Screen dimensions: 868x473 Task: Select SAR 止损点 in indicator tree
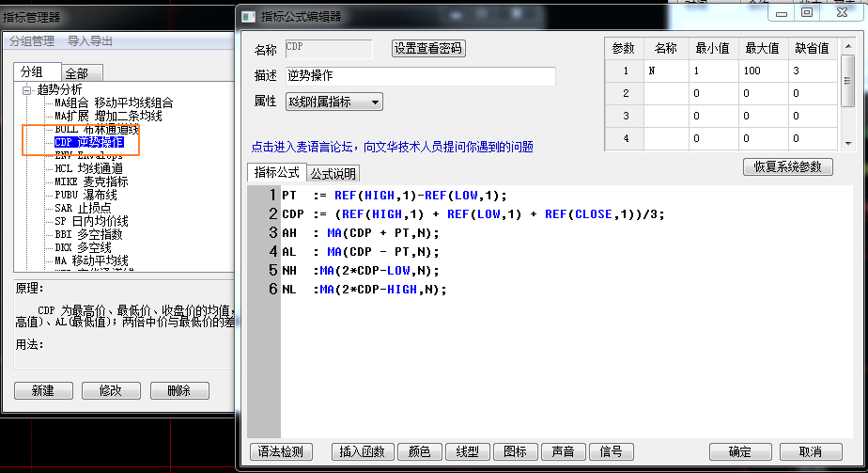pos(83,208)
